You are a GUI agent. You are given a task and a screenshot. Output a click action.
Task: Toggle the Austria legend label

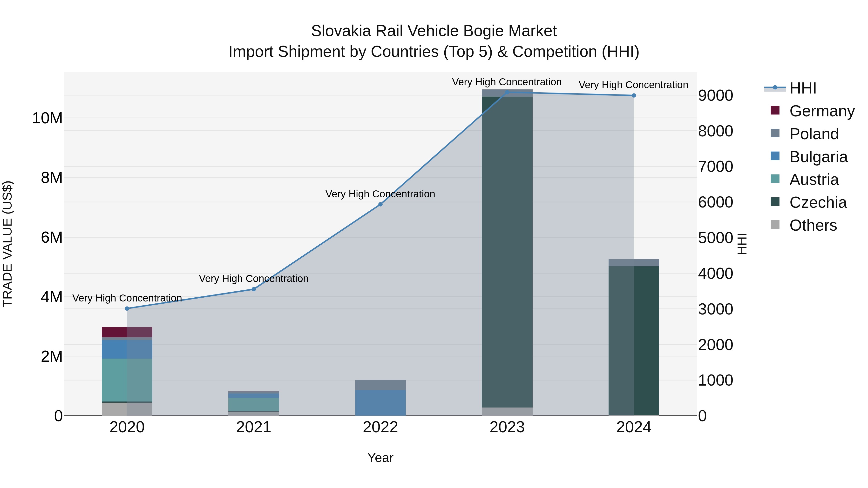tap(814, 180)
